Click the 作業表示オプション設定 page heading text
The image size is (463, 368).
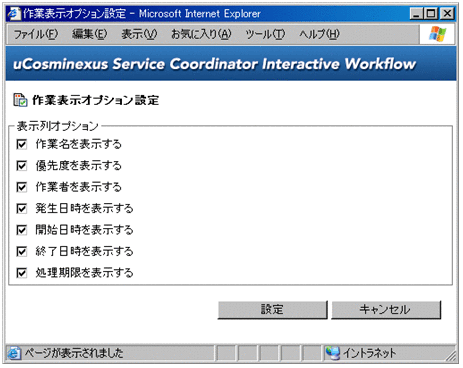(x=96, y=100)
